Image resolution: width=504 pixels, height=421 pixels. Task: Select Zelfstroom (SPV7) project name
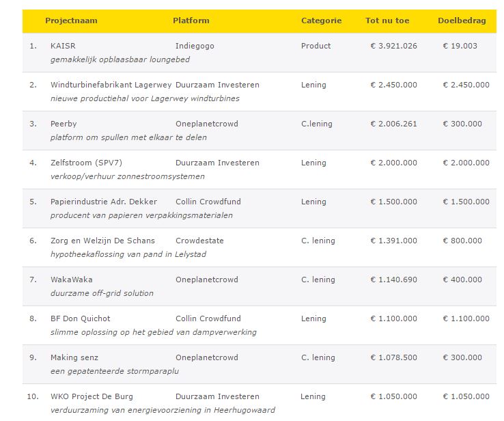point(86,163)
